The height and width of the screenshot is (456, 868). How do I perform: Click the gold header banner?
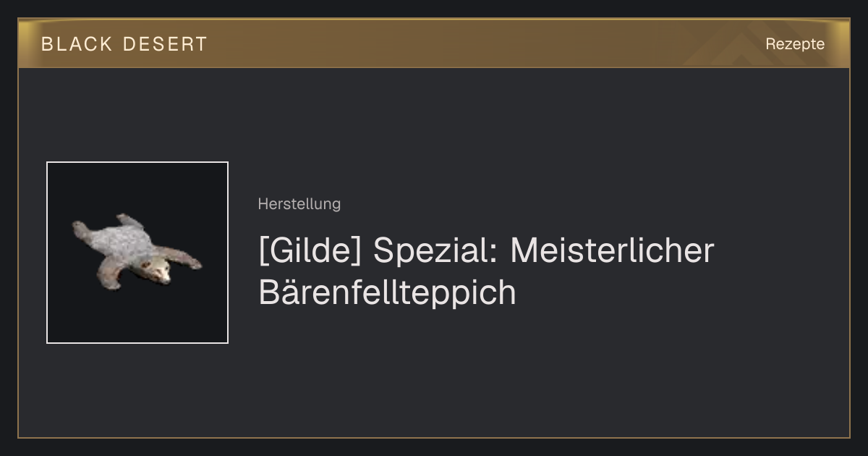pyautogui.click(x=434, y=43)
